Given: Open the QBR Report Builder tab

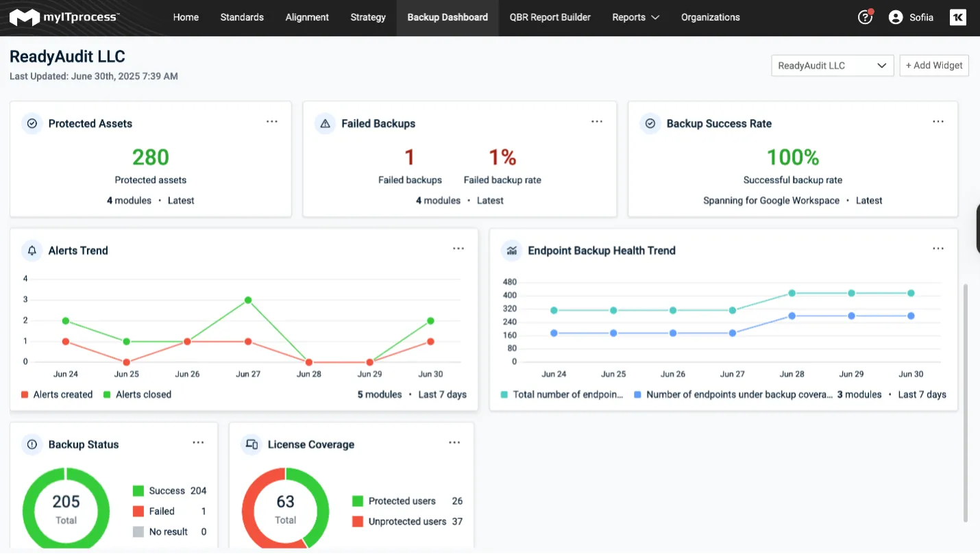Looking at the screenshot, I should (x=550, y=18).
